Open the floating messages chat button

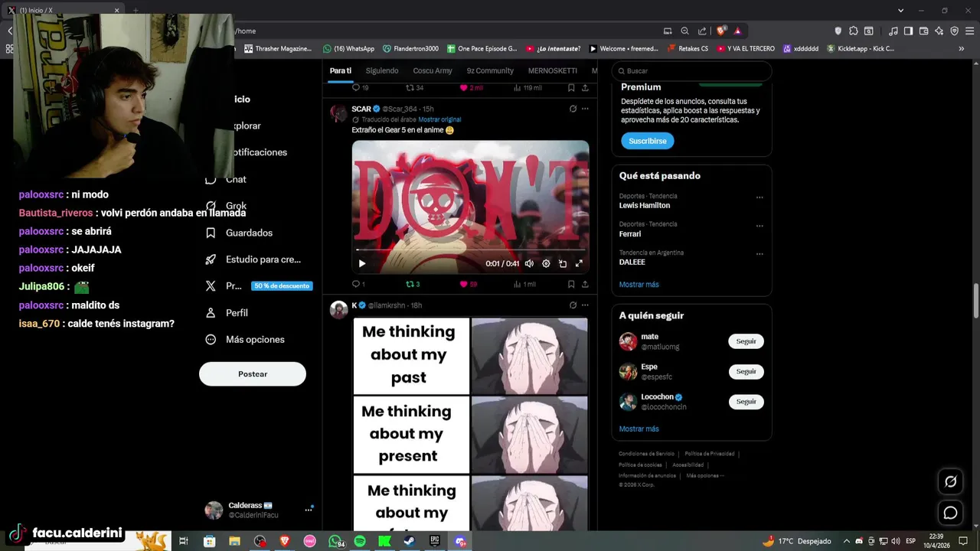pyautogui.click(x=951, y=513)
